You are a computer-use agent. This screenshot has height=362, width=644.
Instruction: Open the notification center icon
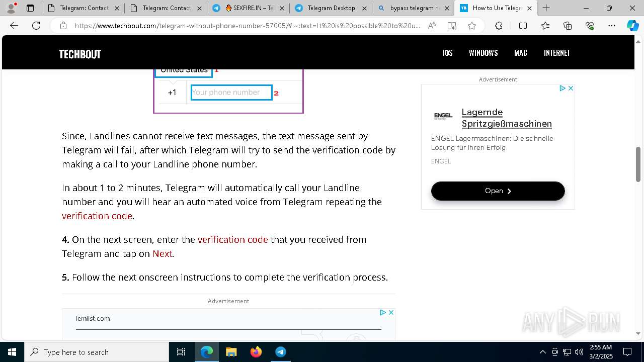[627, 352]
